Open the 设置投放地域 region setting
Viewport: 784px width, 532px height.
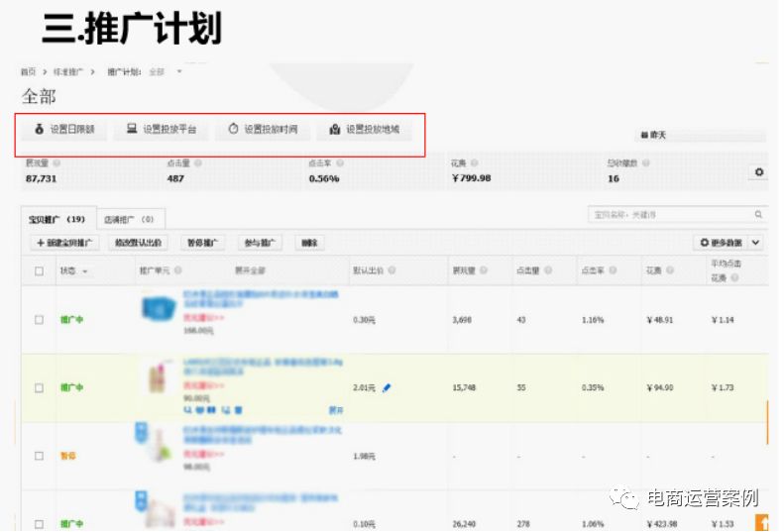pyautogui.click(x=365, y=130)
